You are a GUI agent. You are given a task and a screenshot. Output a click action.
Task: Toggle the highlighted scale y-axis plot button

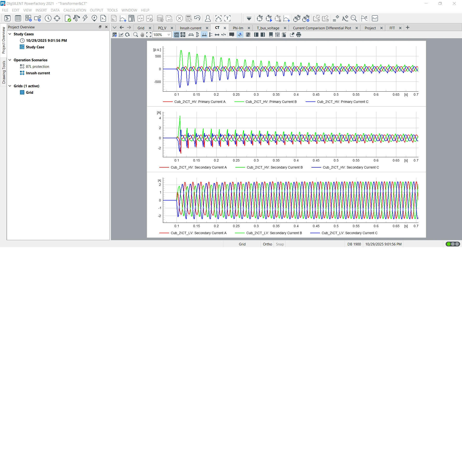[x=204, y=35]
